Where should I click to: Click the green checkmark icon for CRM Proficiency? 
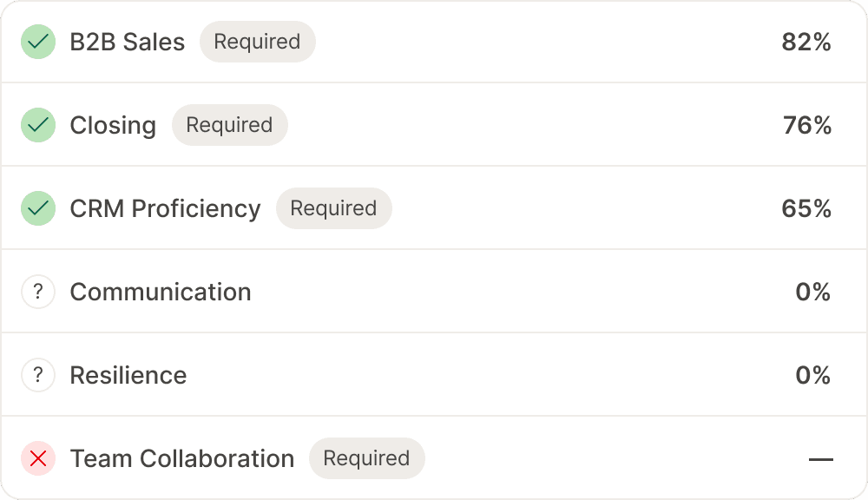(x=38, y=208)
